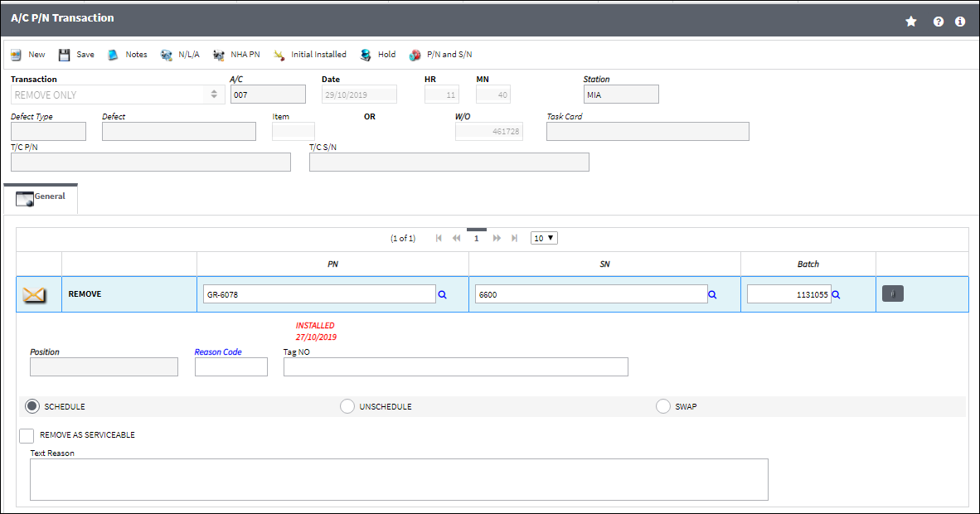Open the envelope icon in REMOVE row

pos(34,294)
